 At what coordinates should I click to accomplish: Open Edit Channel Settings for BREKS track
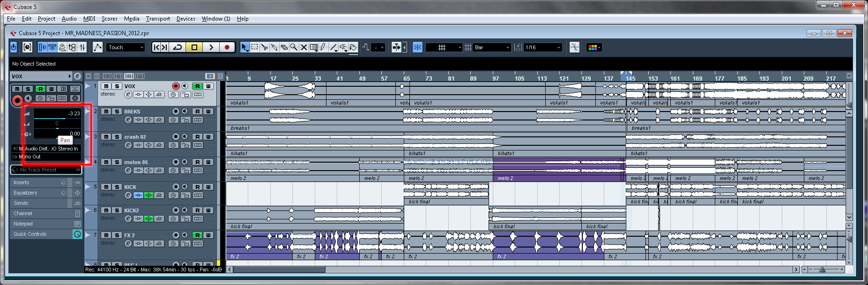pyautogui.click(x=128, y=120)
